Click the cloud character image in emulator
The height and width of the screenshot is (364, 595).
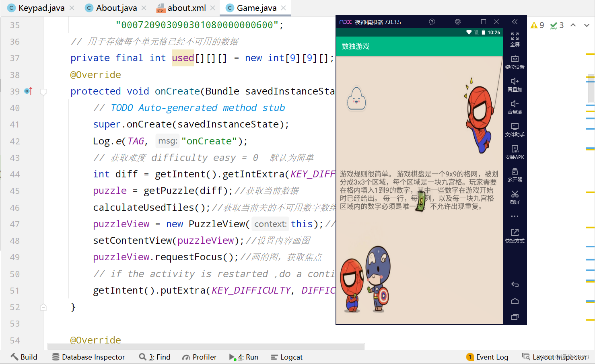tap(356, 99)
